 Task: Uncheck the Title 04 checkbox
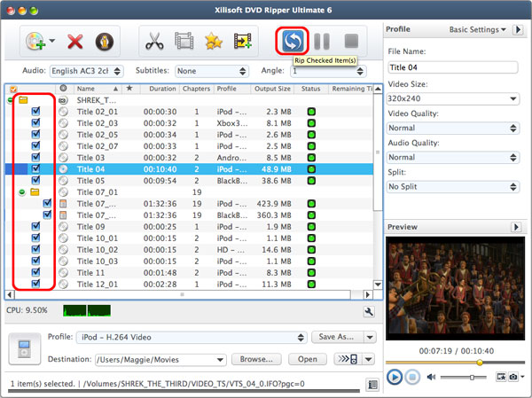35,169
